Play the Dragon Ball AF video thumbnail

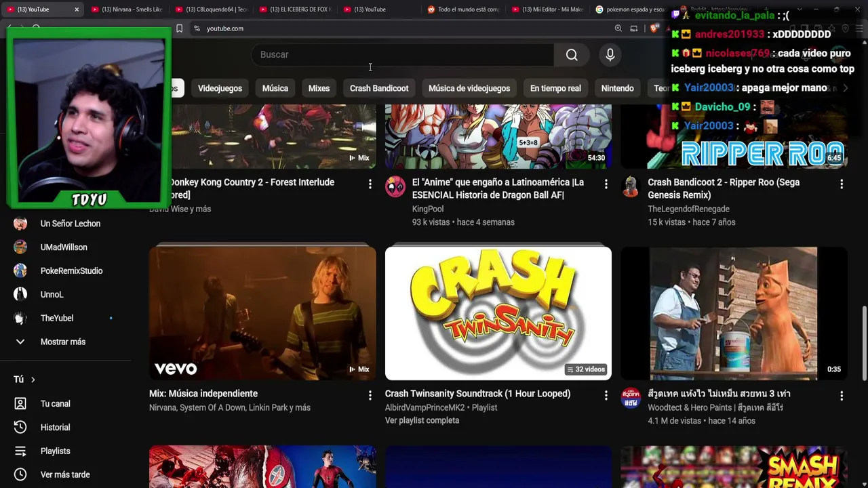(x=498, y=138)
